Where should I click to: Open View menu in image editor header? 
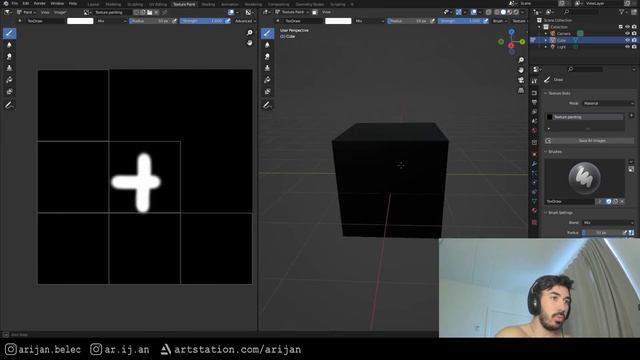click(x=45, y=12)
